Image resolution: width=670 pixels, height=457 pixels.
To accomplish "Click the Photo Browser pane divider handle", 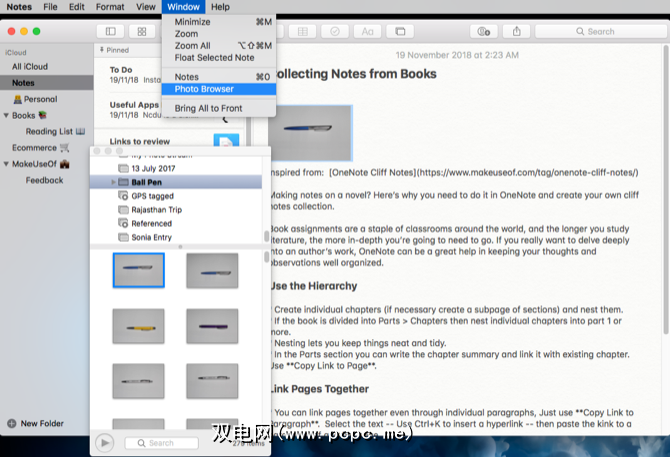I will click(180, 246).
